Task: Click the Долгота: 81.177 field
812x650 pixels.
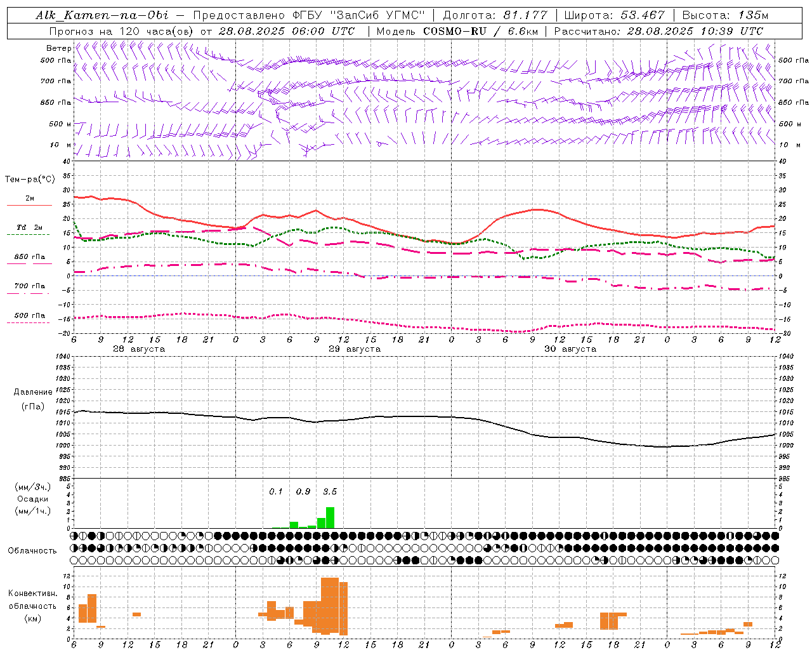Action: pos(495,15)
